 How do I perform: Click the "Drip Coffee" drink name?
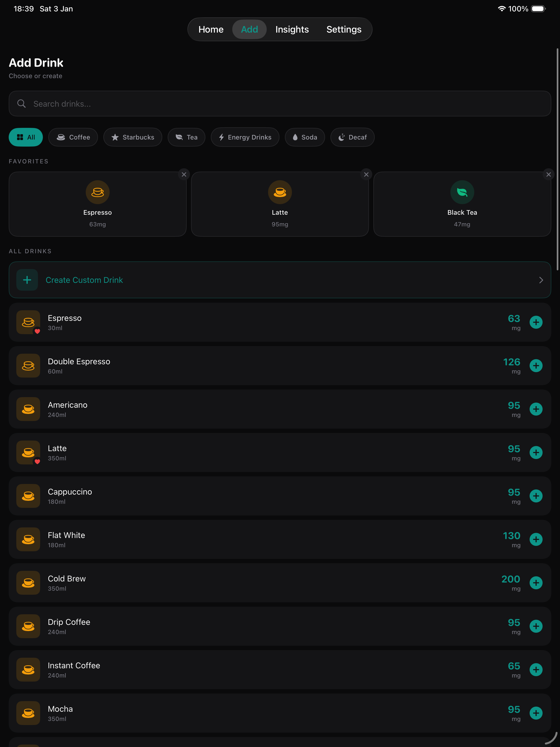coord(69,622)
